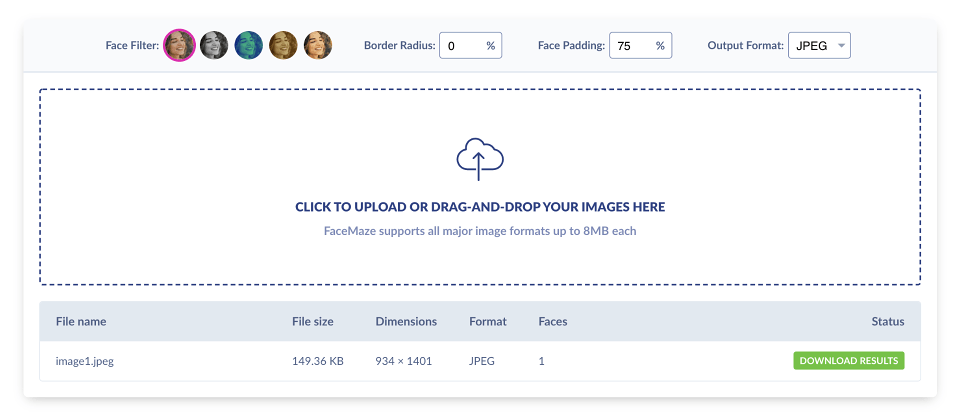Click the File name column header
The width and height of the screenshot is (960, 420).
pos(81,321)
